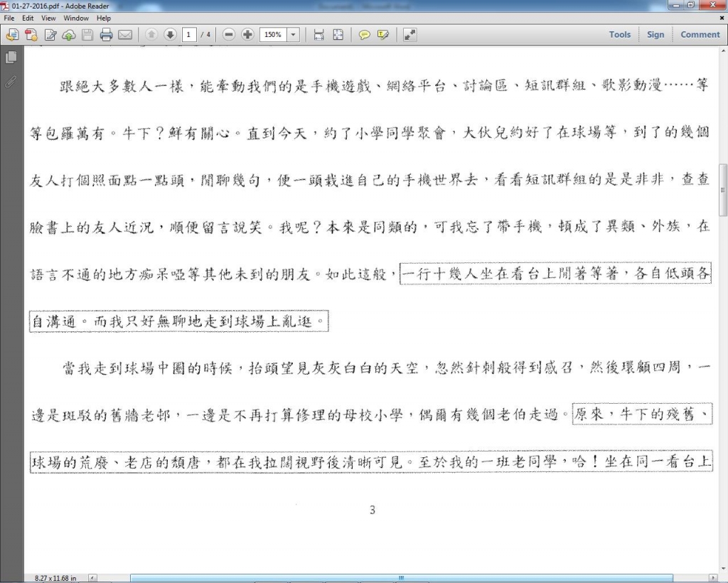Close the Adobe Reader window
The image size is (728, 583).
(714, 5)
